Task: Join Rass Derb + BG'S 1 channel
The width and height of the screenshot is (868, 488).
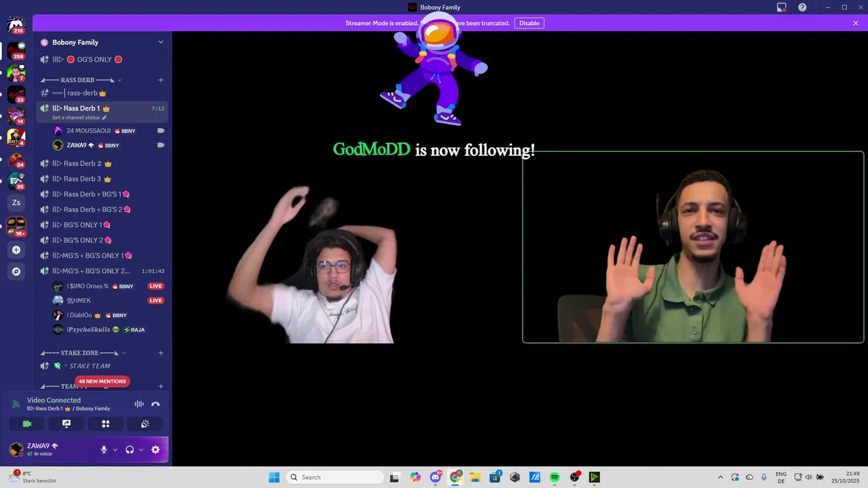Action: click(x=102, y=194)
